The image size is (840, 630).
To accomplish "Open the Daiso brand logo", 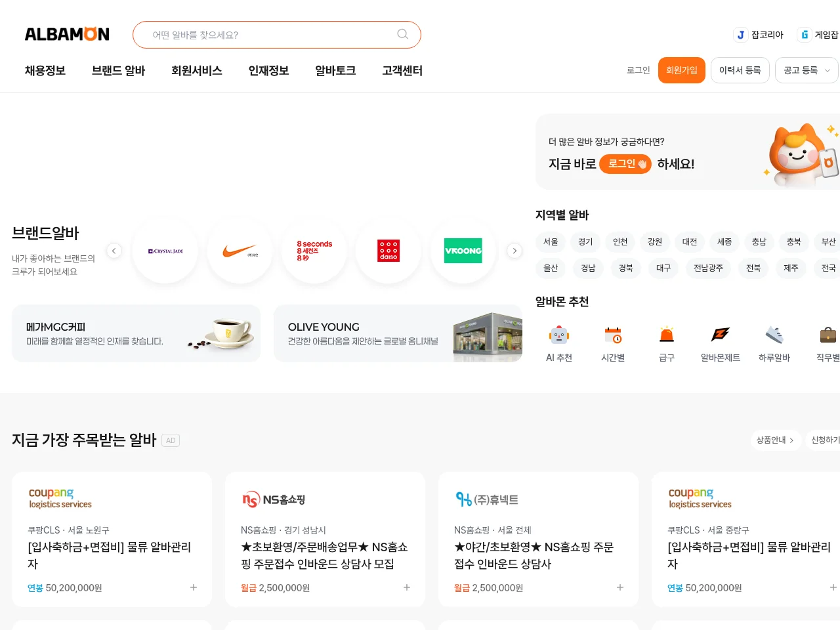I will [388, 251].
